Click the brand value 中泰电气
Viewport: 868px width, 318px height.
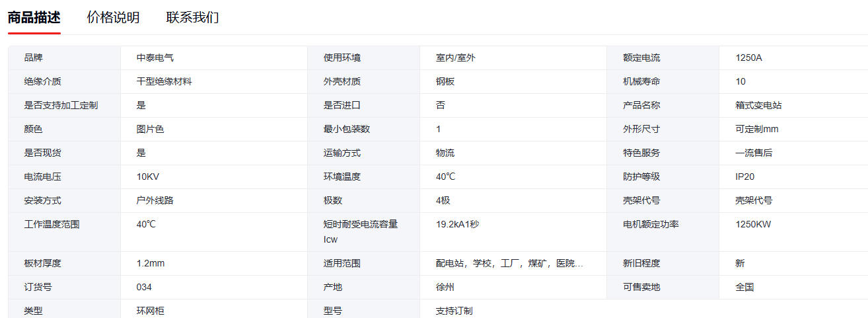155,58
